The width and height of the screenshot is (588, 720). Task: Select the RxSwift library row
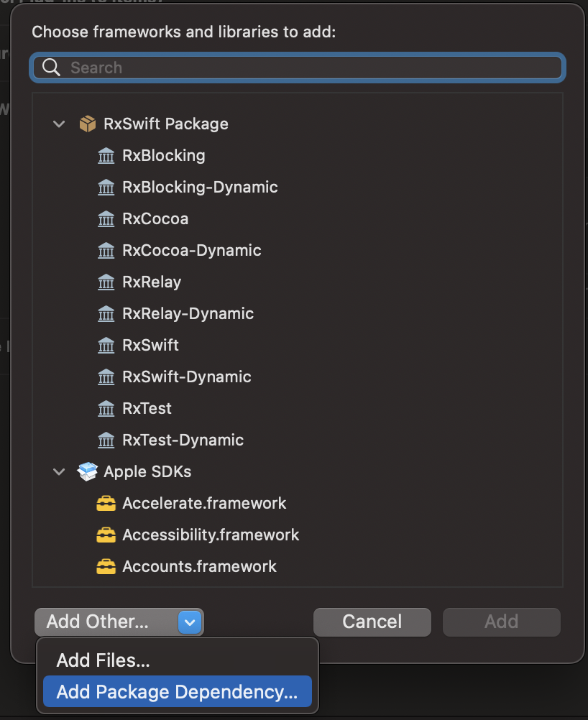pos(298,346)
